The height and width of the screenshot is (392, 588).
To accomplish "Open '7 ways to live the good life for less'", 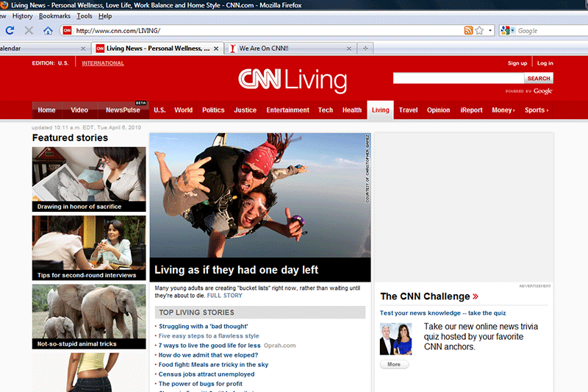I will tap(209, 346).
